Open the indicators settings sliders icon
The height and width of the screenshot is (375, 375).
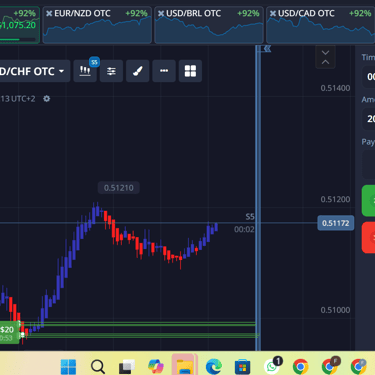pos(111,71)
